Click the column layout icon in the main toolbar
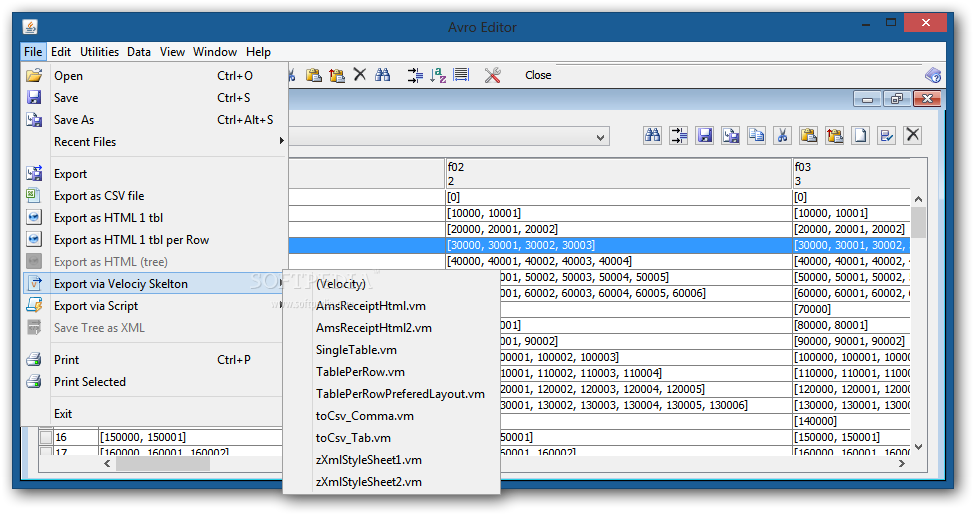This screenshot has width=974, height=515. (461, 75)
